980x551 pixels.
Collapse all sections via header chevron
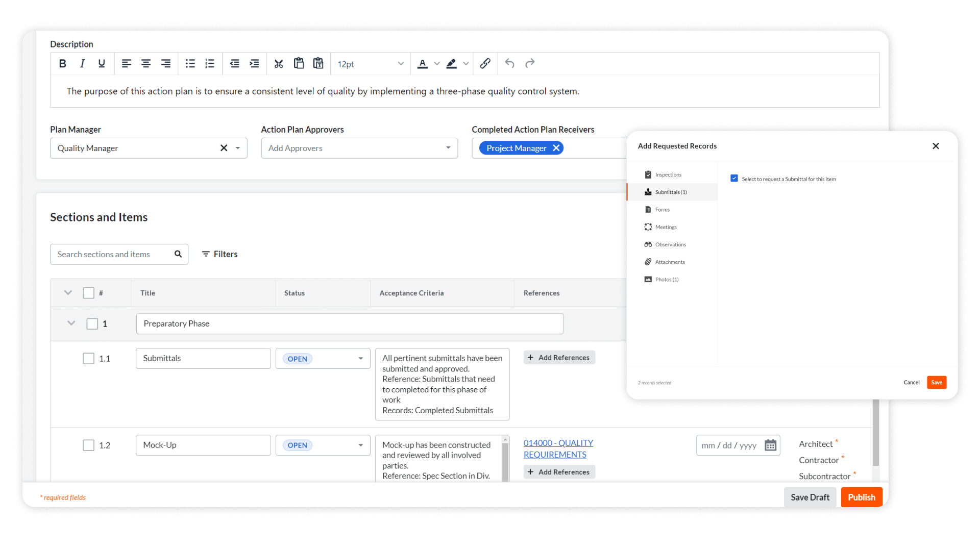[x=68, y=292]
